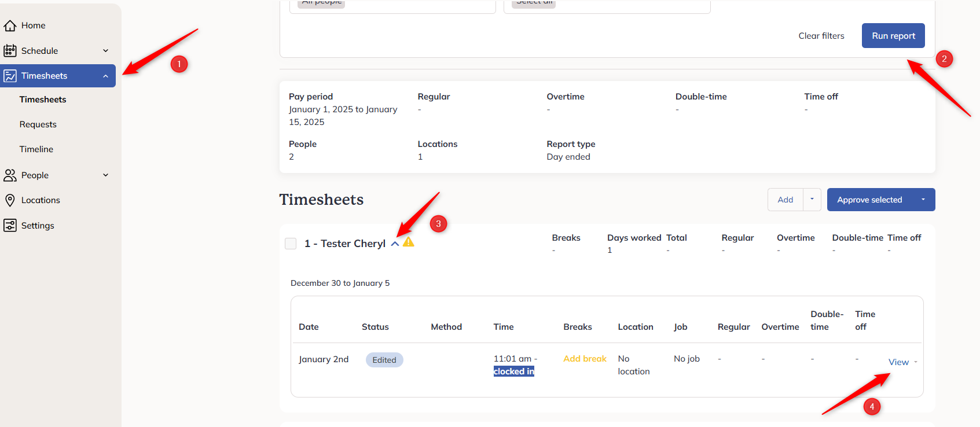Click the 'Method' column header
The image size is (980, 427).
pyautogui.click(x=446, y=327)
